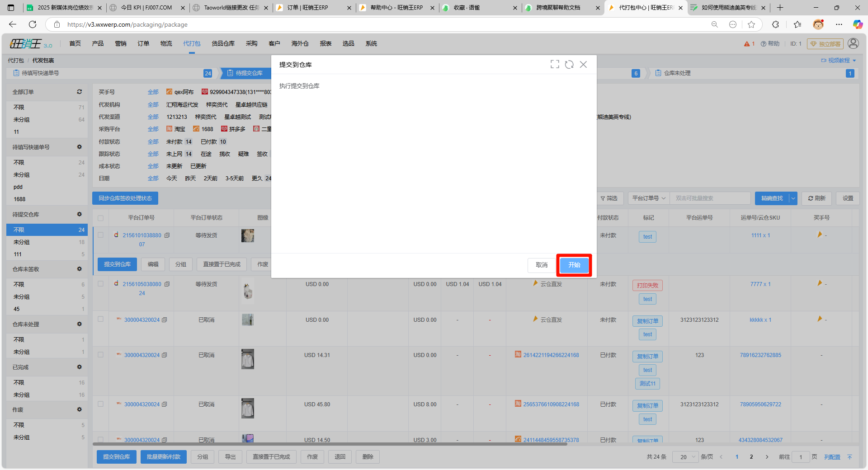Click the 开始 button in dialog
Image resolution: width=868 pixels, height=470 pixels.
coord(574,265)
